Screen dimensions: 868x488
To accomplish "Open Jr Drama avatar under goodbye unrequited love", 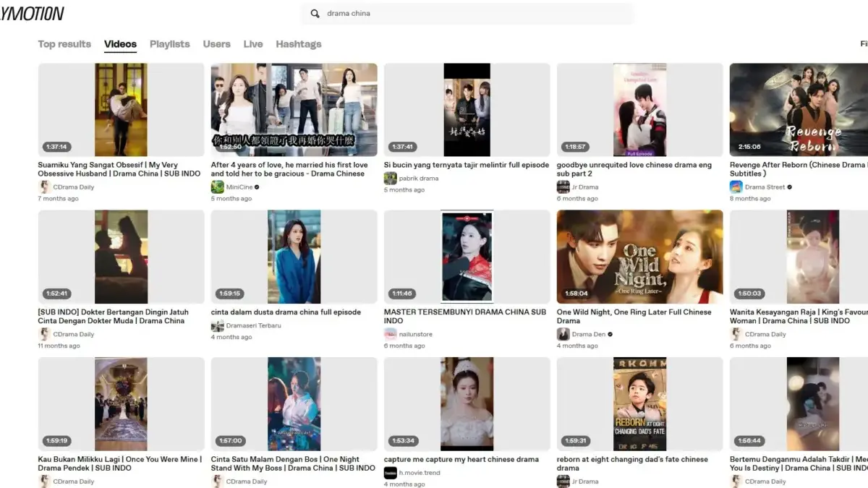I will click(x=563, y=187).
